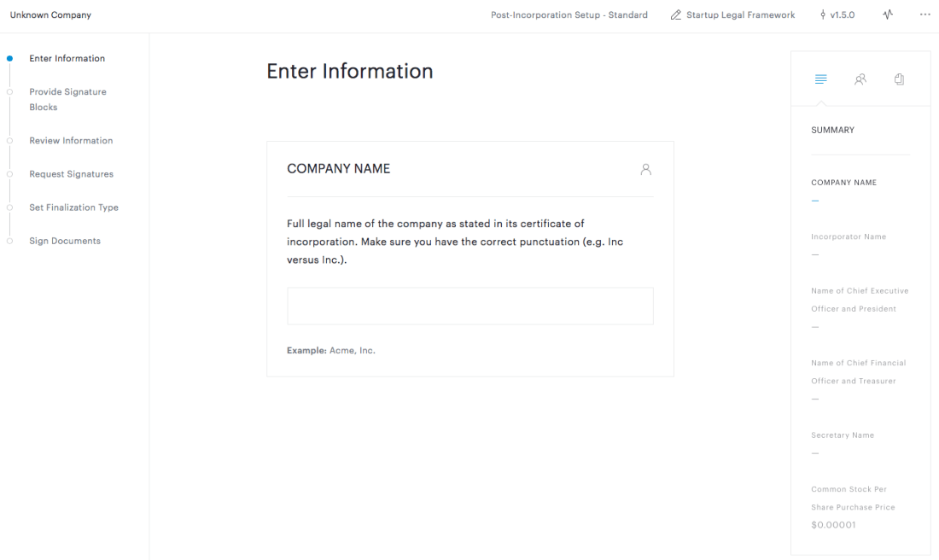939x560 pixels.
Task: Select Set Finalization Type step
Action: click(73, 207)
